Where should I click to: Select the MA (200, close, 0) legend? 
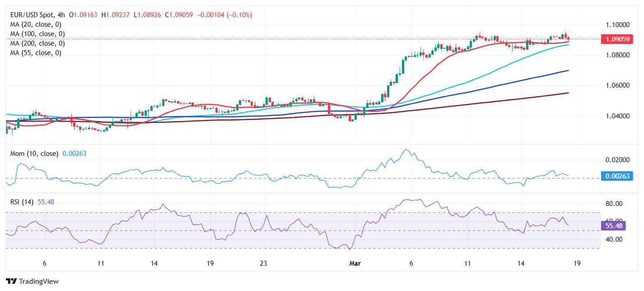tap(37, 43)
